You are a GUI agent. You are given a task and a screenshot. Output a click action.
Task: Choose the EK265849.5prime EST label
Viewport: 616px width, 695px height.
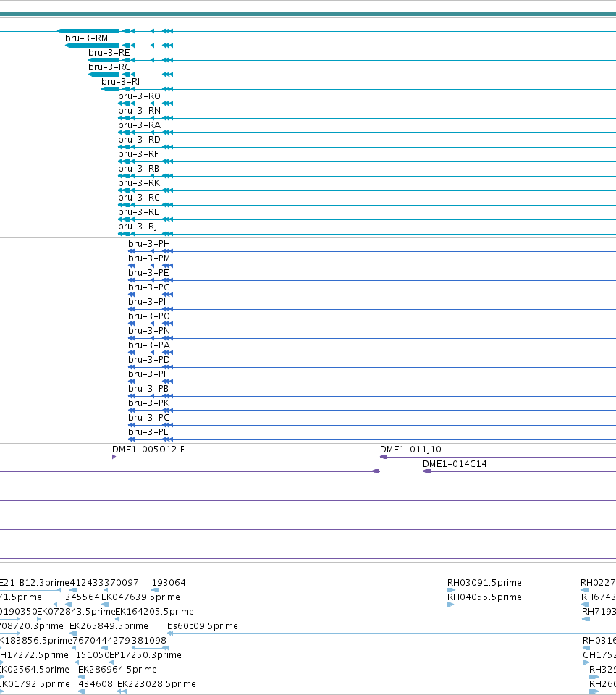coord(109,626)
